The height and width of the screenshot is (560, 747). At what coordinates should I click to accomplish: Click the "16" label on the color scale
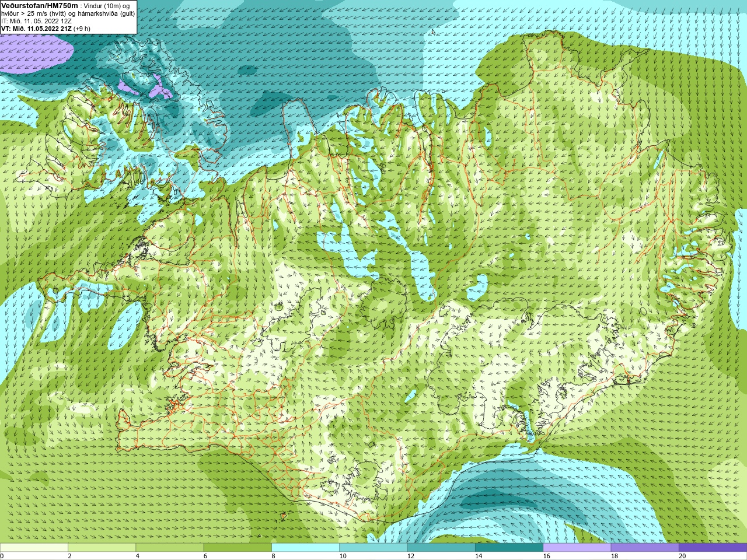click(546, 556)
